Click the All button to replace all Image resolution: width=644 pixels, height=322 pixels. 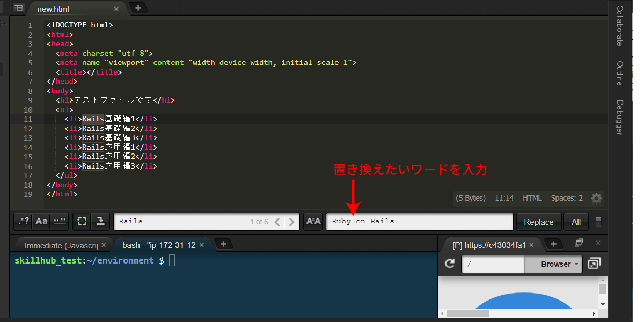(x=576, y=222)
